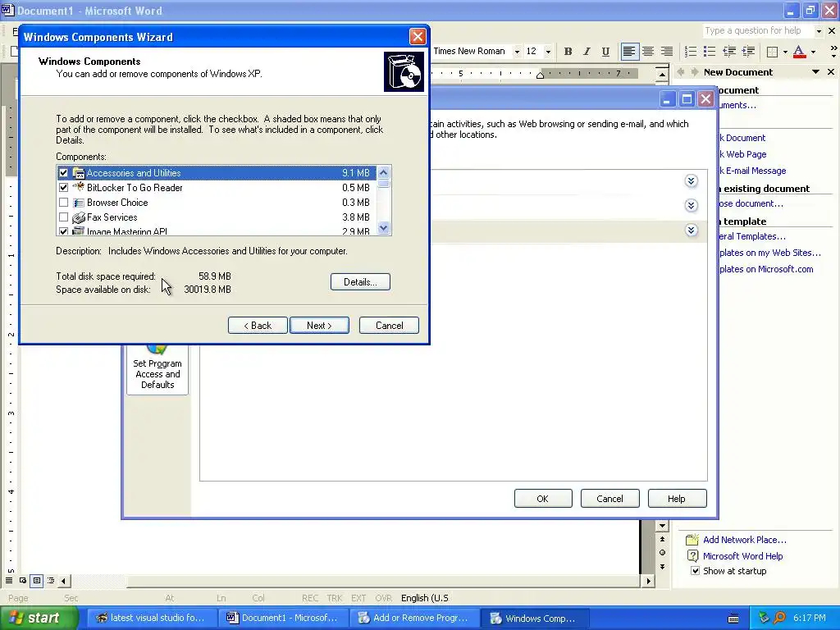Click the orange search icon in system tray
Viewport: 840px width, 630px height.
click(x=779, y=618)
